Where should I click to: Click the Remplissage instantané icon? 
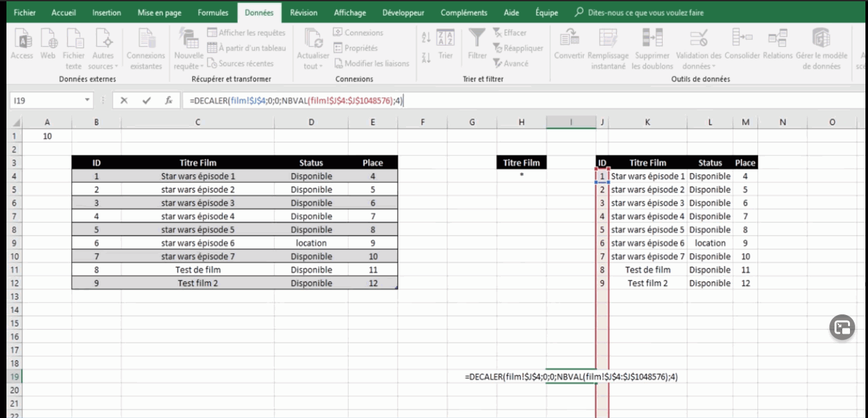coord(608,39)
